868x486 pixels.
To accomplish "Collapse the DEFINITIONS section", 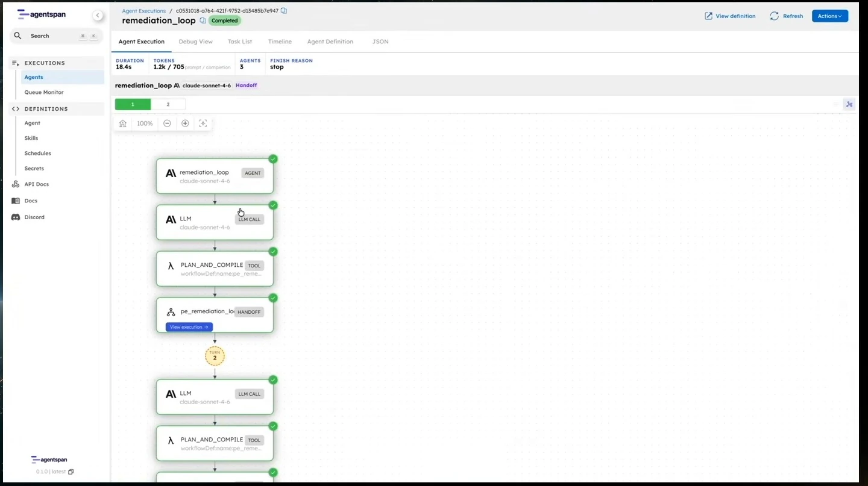I will point(57,109).
